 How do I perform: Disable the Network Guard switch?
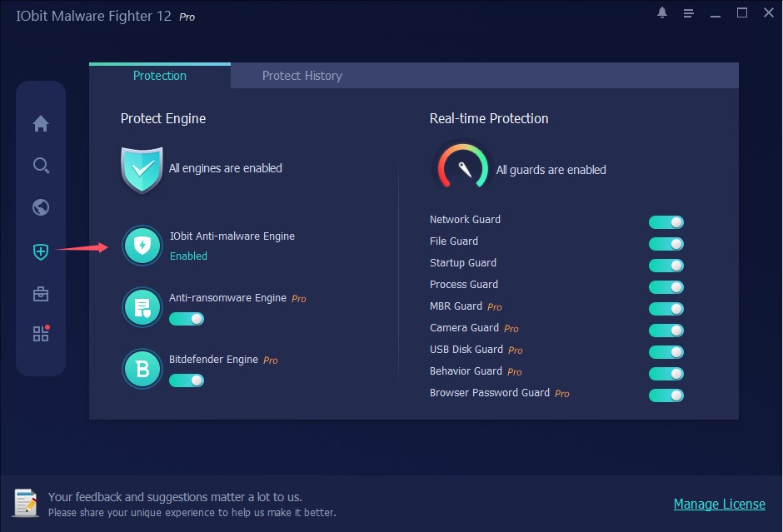point(666,222)
